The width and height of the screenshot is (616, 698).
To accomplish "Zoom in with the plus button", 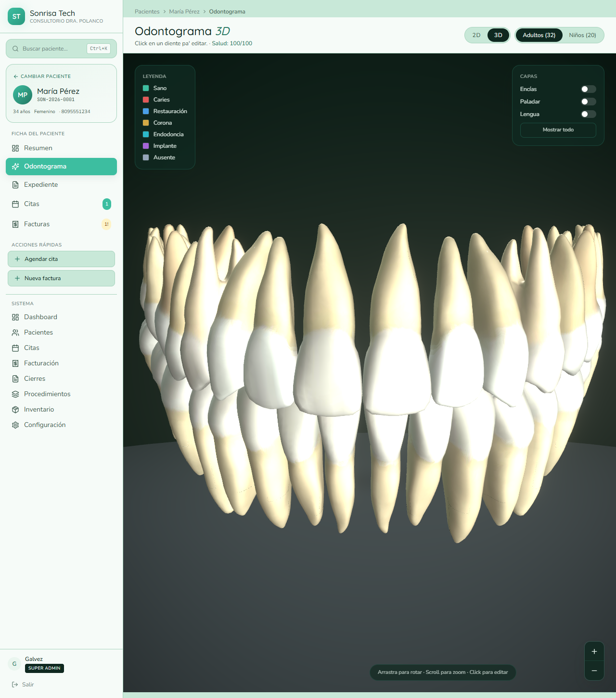I will pyautogui.click(x=594, y=651).
